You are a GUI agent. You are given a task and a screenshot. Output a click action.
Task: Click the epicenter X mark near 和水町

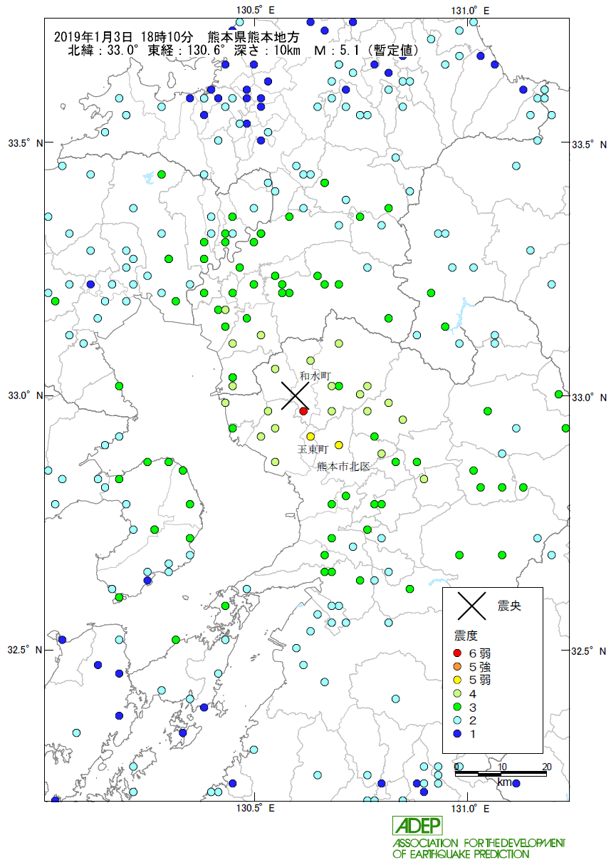(x=295, y=395)
